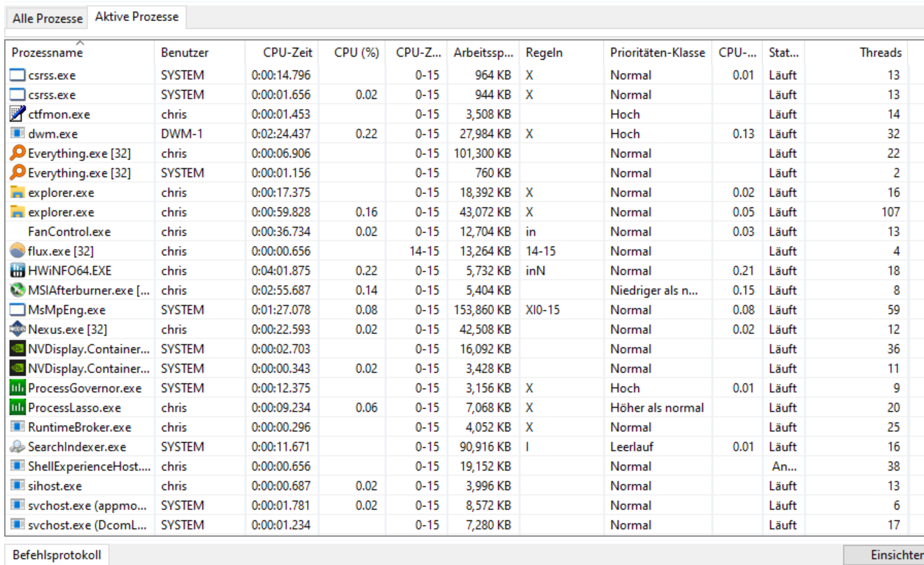Switch to the Alle Prozesse tab

[x=47, y=19]
